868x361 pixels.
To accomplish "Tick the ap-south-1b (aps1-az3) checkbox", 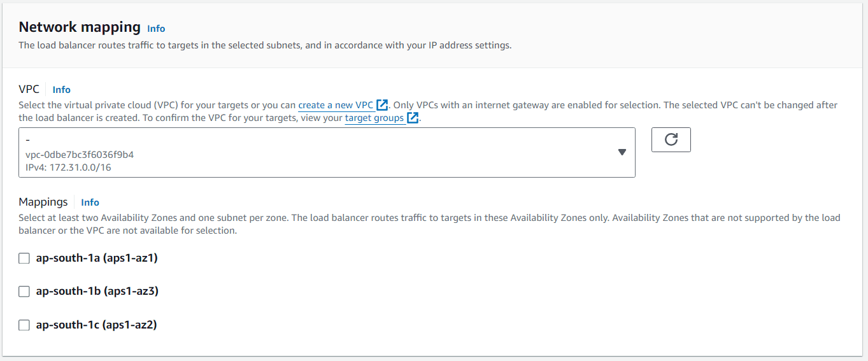I will tap(24, 292).
